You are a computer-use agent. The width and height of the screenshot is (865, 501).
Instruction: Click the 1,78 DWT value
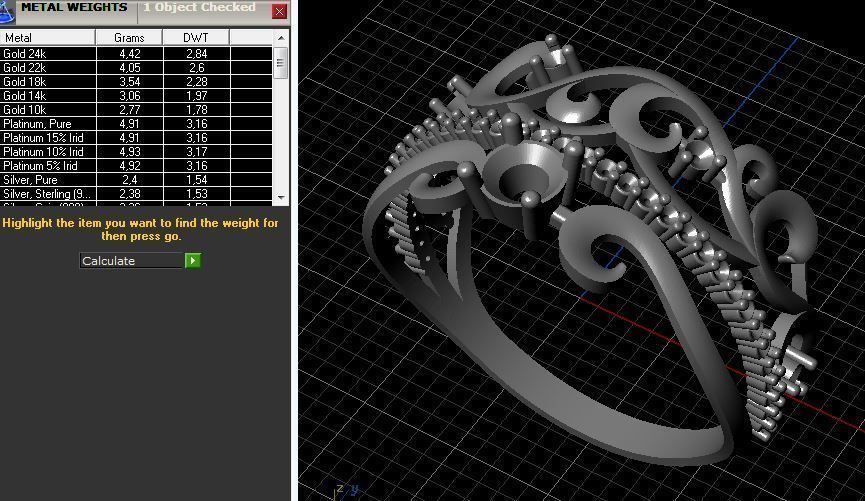point(196,110)
